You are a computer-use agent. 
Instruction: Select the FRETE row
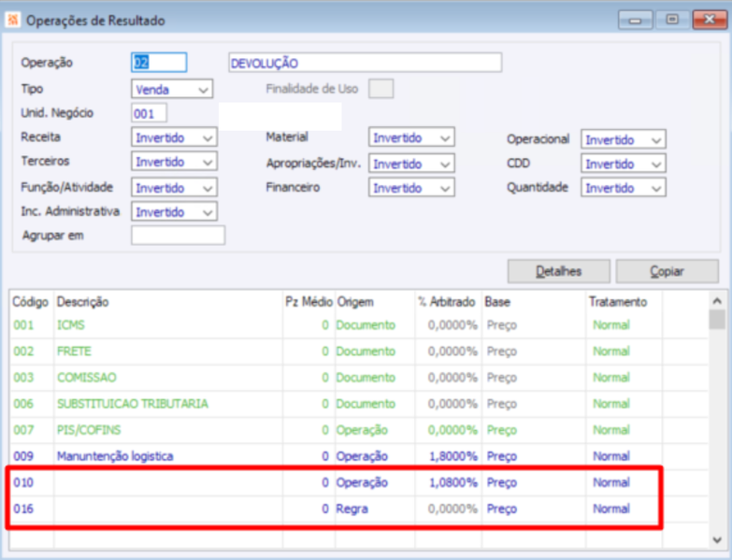tap(359, 352)
